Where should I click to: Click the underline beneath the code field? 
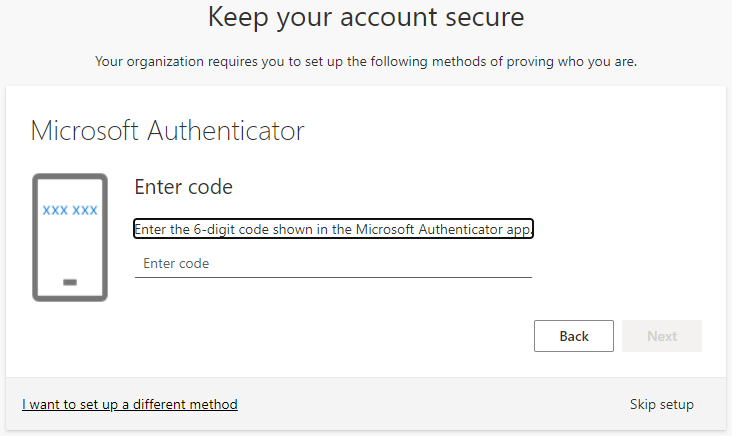(332, 277)
